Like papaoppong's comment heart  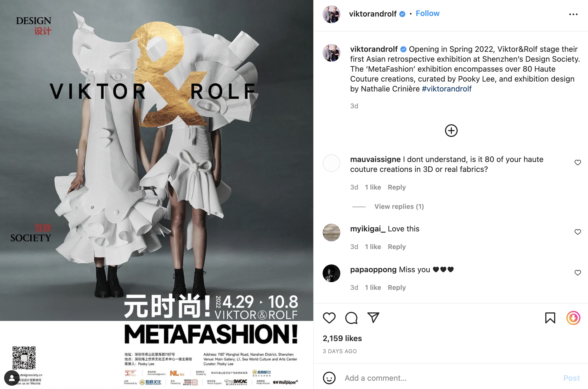point(578,273)
